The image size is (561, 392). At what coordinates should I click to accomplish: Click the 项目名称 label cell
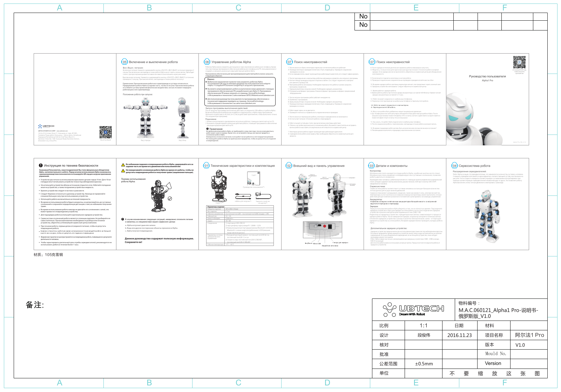coord(494,335)
